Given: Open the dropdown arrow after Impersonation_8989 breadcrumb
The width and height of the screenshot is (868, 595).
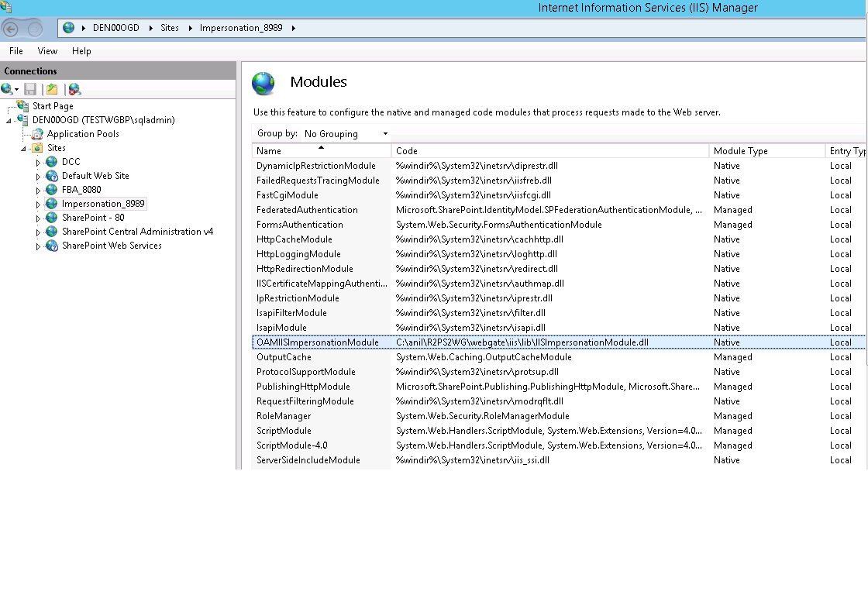Looking at the screenshot, I should click(294, 28).
